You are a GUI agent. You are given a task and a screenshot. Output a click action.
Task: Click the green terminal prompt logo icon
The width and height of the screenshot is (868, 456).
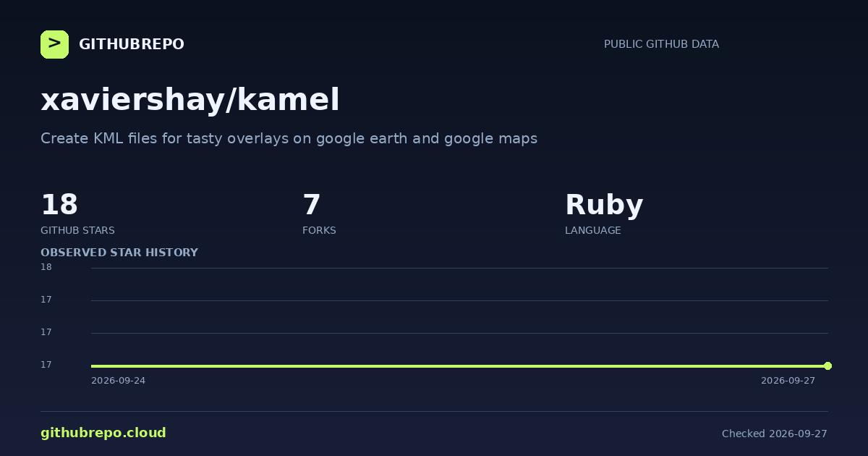54,44
